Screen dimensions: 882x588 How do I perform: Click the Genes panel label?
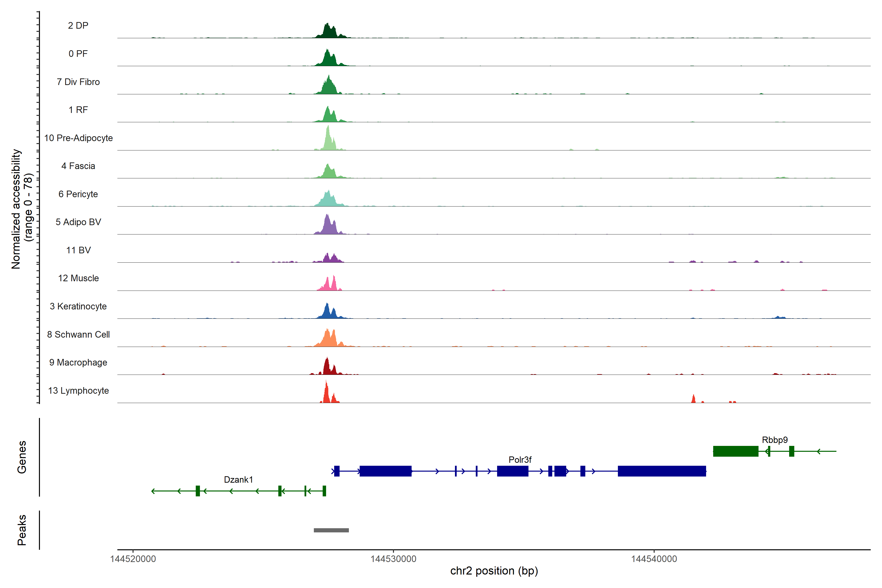point(22,457)
